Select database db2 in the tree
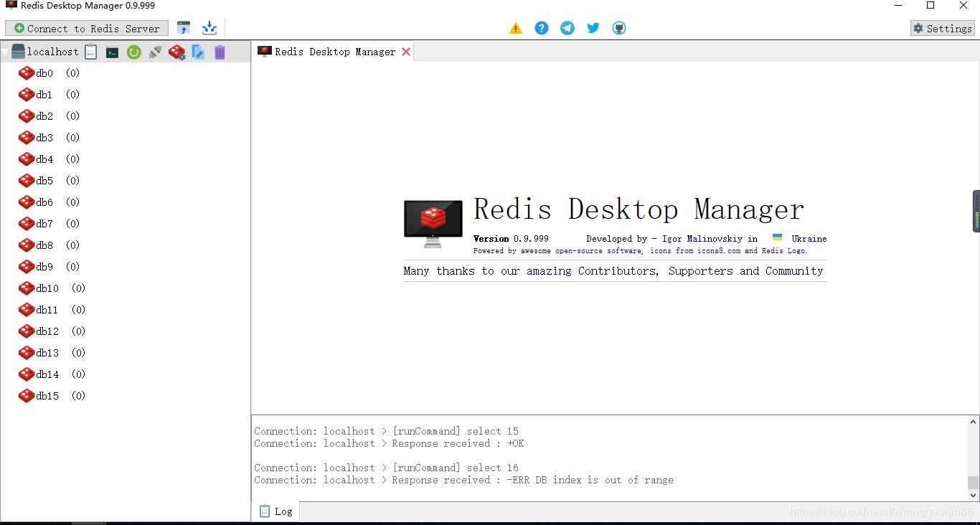Viewport: 980px width, 525px height. click(x=49, y=116)
